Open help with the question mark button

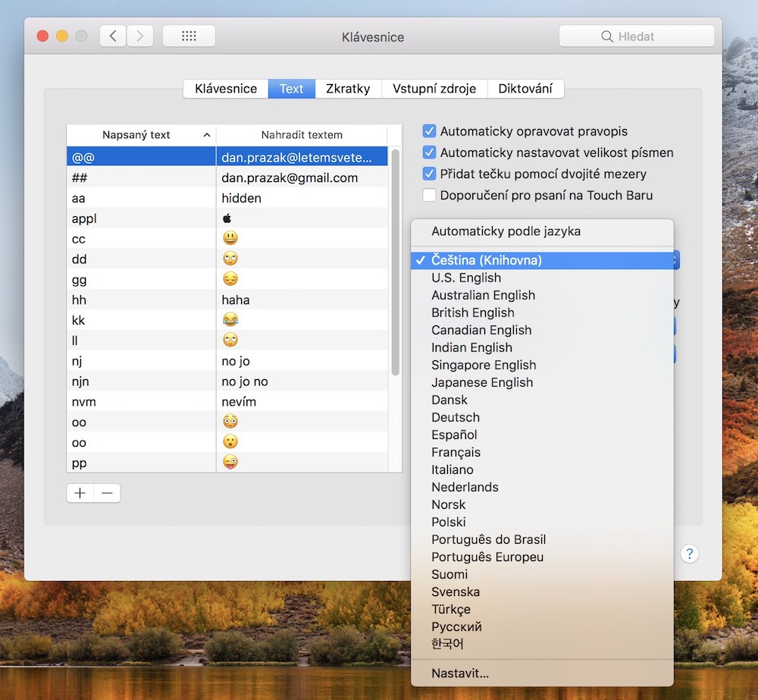point(689,554)
